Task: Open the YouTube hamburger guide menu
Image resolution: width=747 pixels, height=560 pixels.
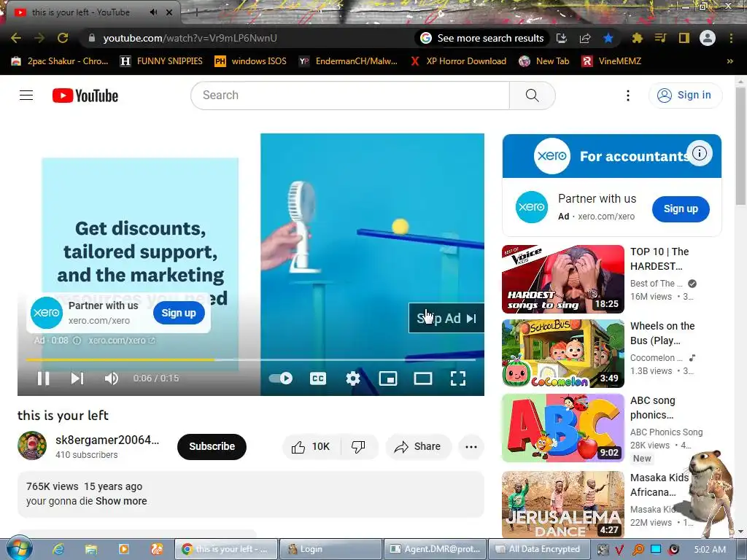Action: [26, 96]
